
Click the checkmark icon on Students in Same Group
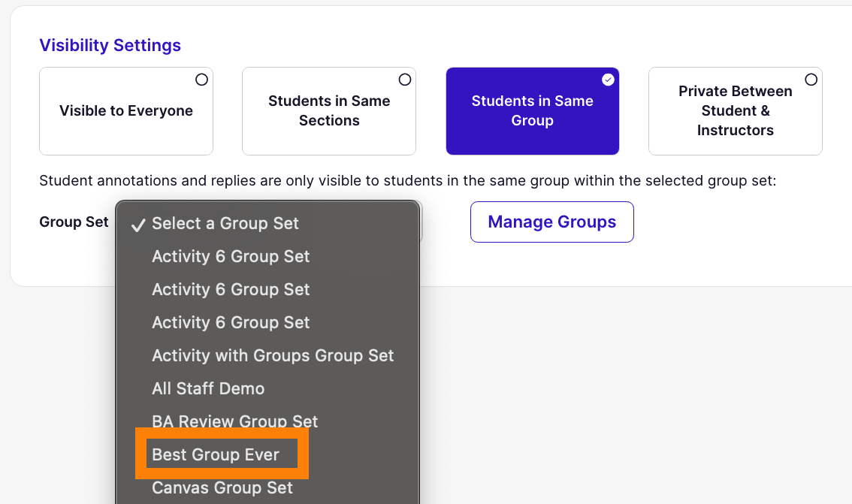(x=608, y=79)
